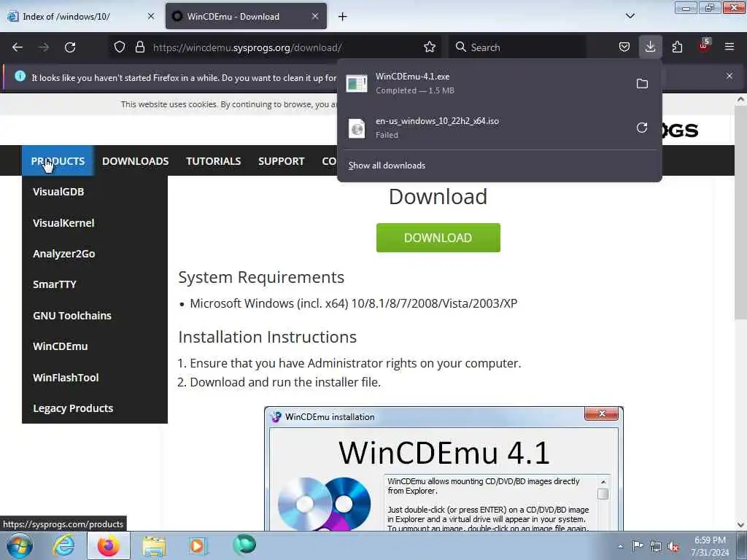Go back using the browser back arrow
Screen dimensions: 747x560
[18, 47]
